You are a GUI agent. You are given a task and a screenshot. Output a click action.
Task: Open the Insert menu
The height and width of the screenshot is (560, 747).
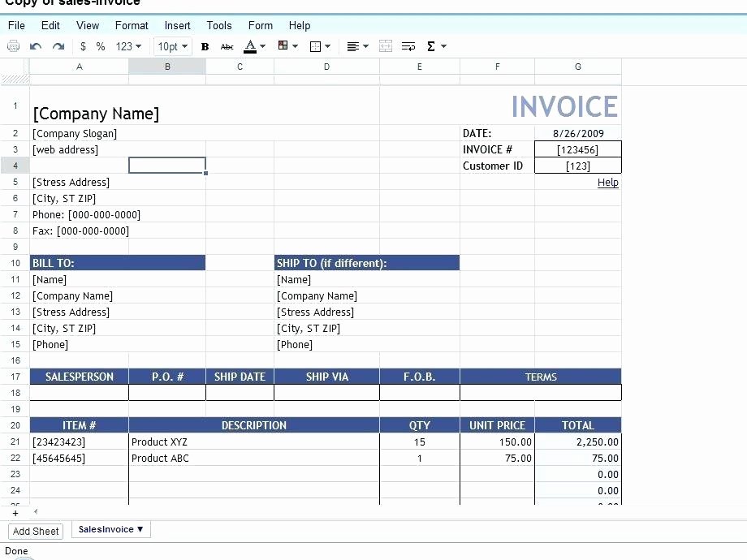click(x=177, y=25)
